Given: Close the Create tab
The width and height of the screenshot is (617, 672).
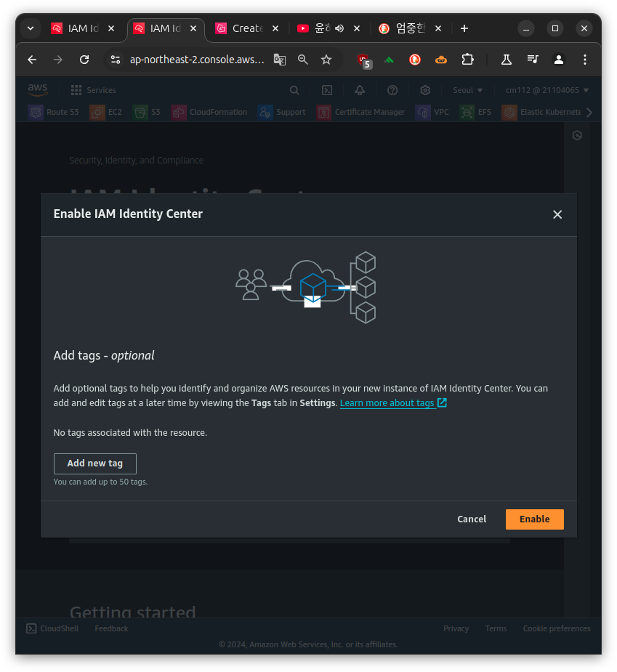Looking at the screenshot, I should [275, 28].
